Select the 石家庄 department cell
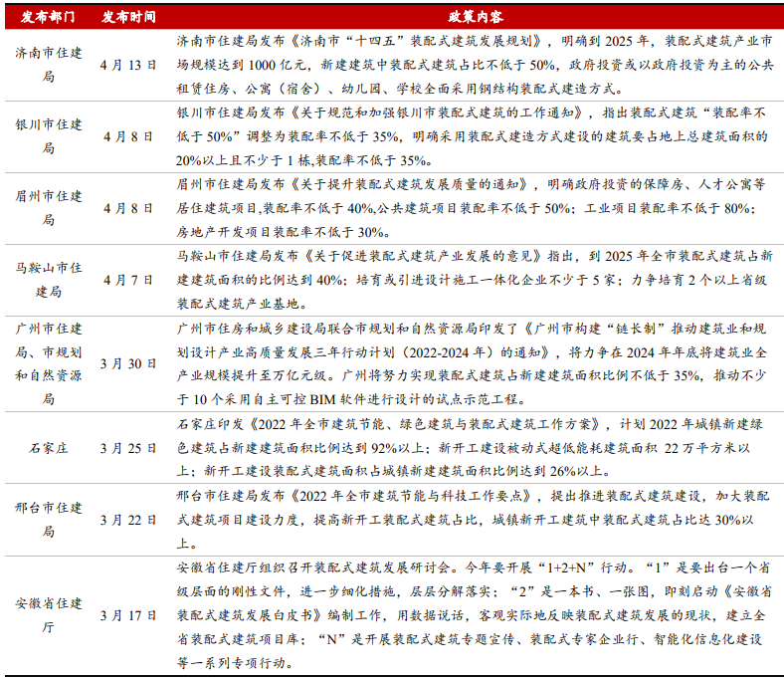The height and width of the screenshot is (679, 784). (x=48, y=447)
